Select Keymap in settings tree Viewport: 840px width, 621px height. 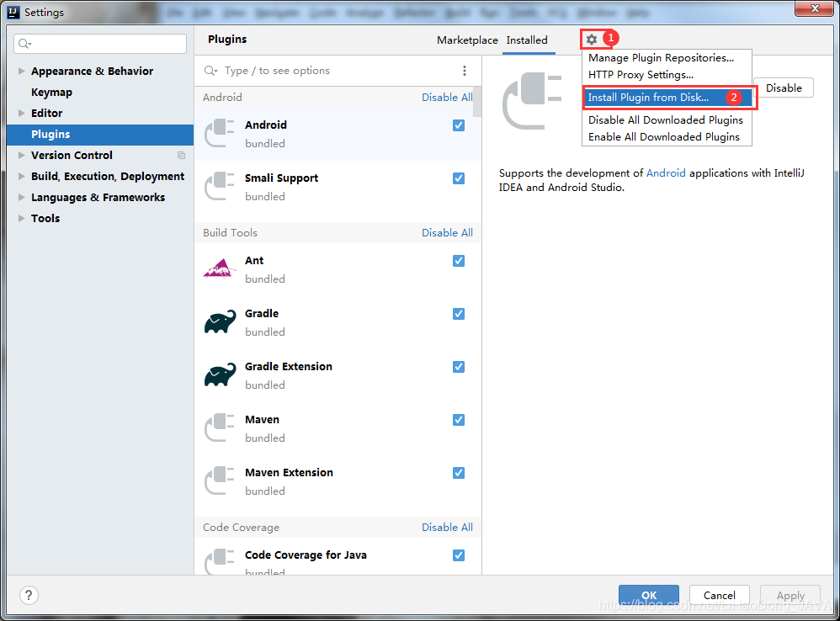(x=51, y=92)
